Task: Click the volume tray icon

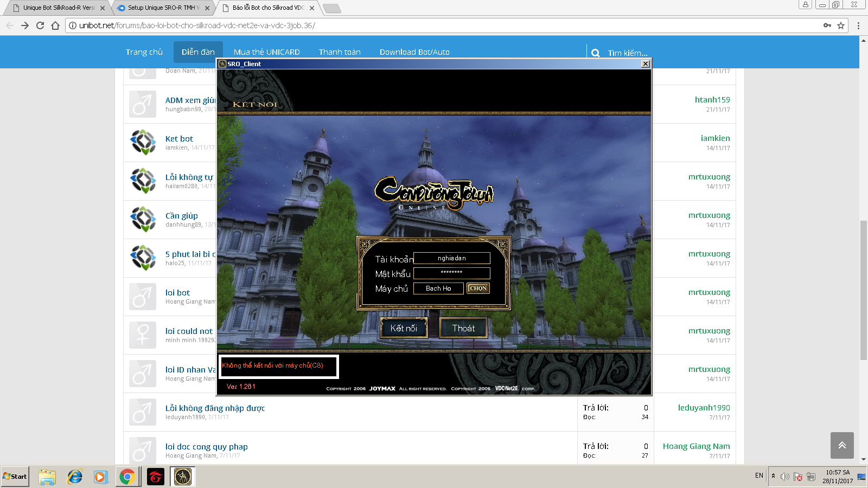Action: click(x=784, y=477)
